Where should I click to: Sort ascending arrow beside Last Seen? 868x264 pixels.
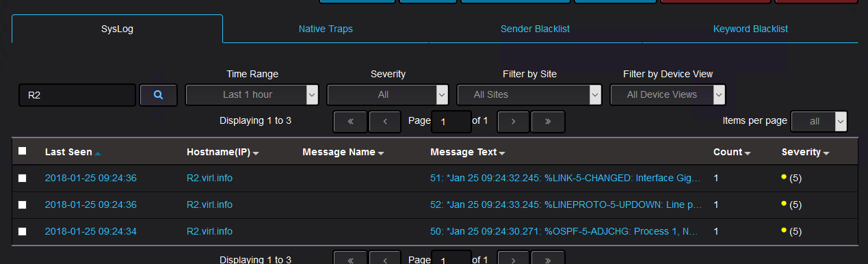98,153
